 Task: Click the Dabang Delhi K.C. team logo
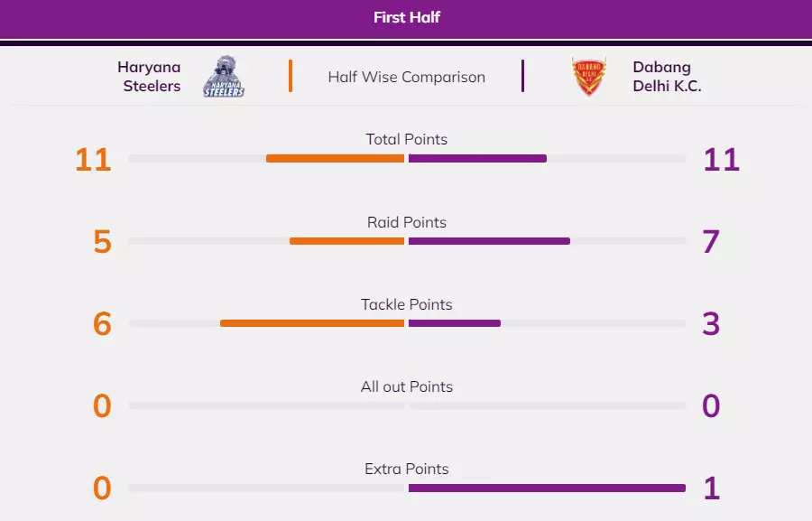(x=589, y=77)
